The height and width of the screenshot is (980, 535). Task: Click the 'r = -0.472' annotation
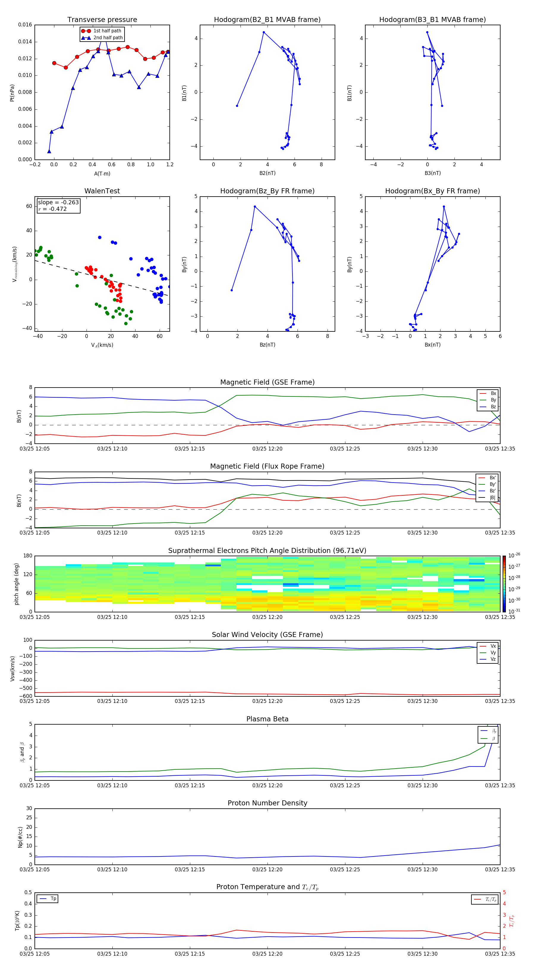pyautogui.click(x=53, y=209)
